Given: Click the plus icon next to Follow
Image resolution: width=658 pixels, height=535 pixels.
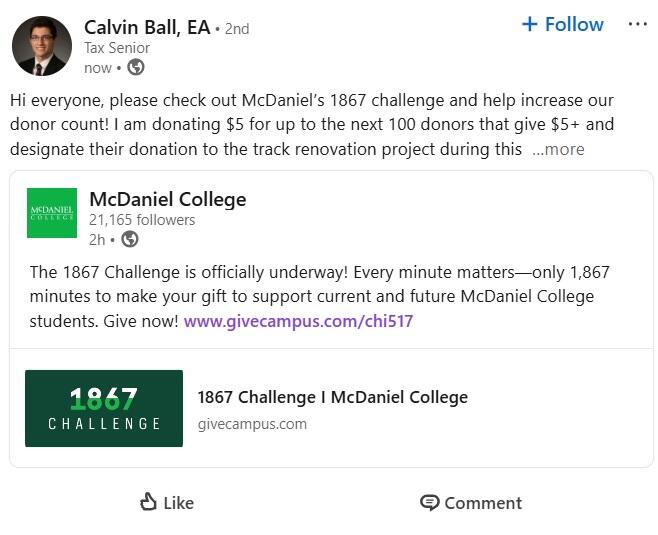Looking at the screenshot, I should 530,24.
